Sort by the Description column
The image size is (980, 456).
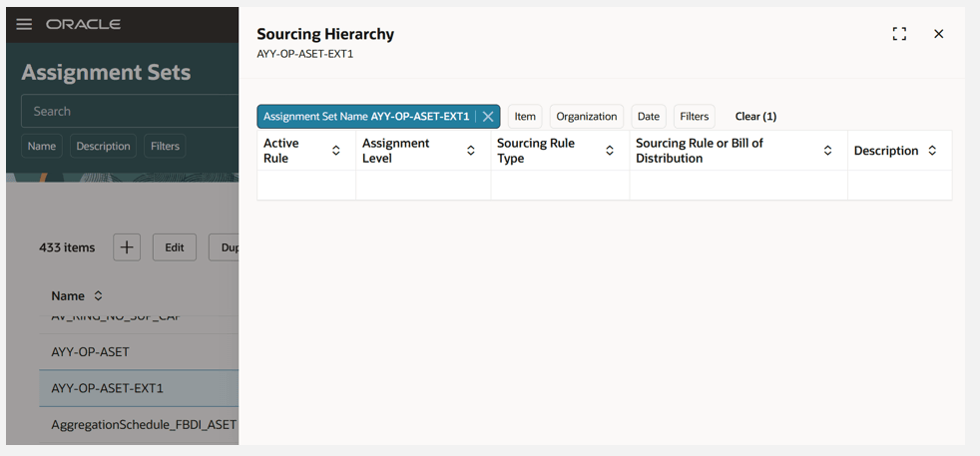coord(932,151)
